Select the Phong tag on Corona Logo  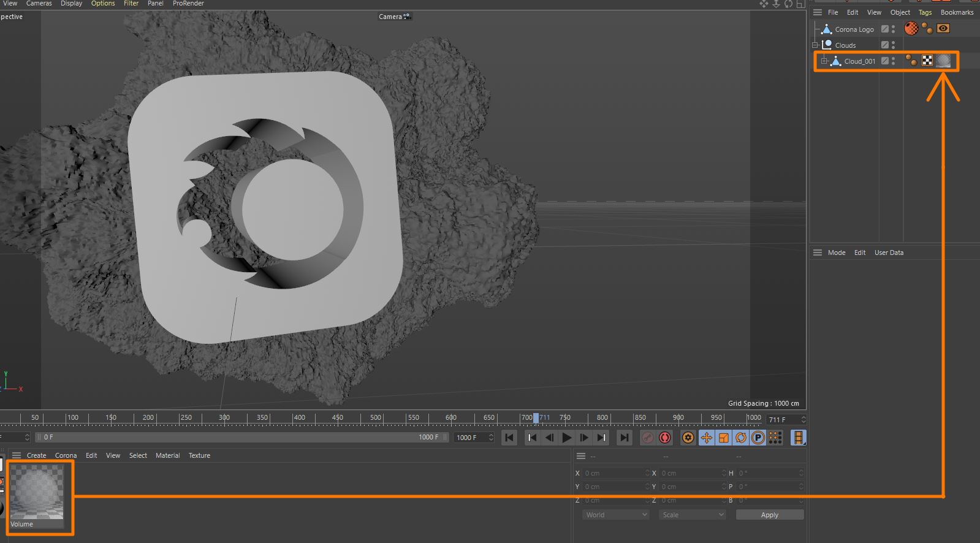point(927,28)
